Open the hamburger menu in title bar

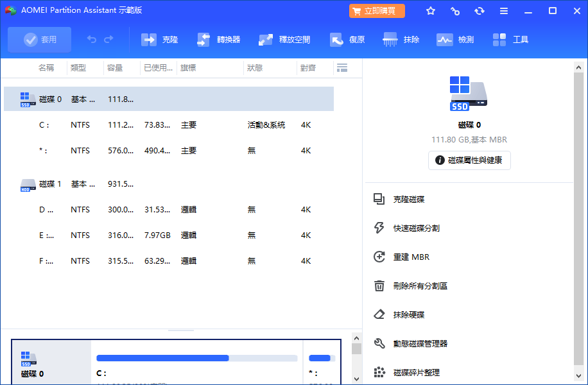(504, 11)
